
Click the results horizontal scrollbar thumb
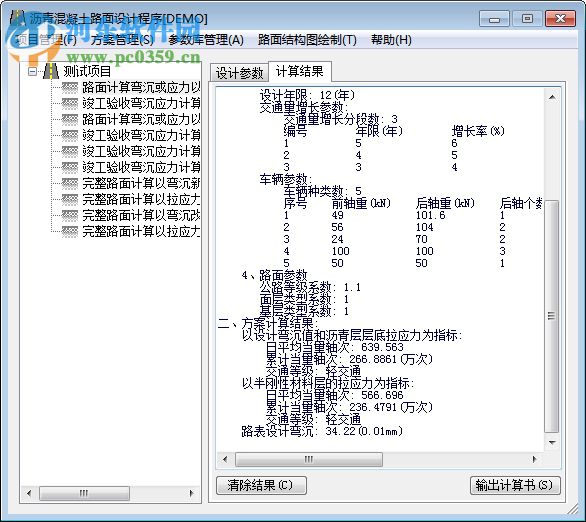pyautogui.click(x=309, y=459)
